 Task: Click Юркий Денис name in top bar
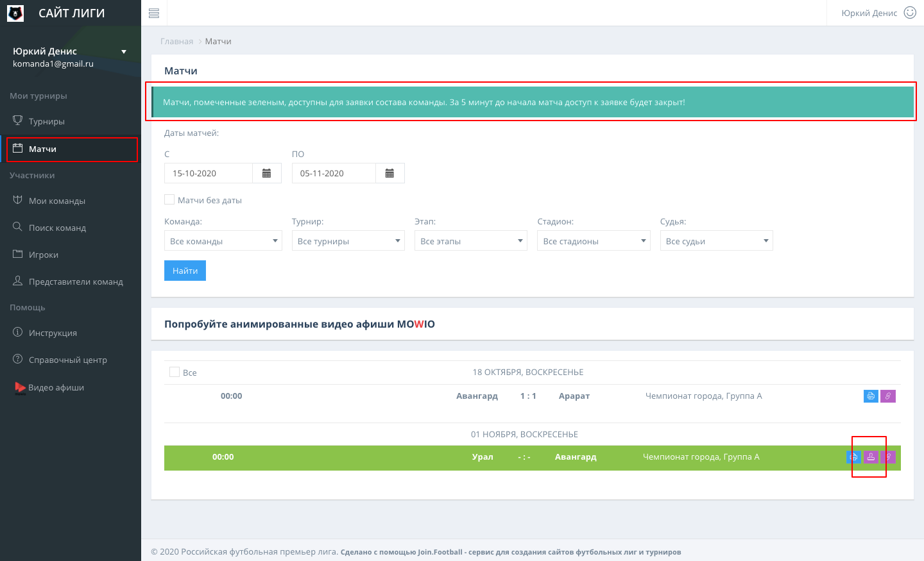click(869, 13)
